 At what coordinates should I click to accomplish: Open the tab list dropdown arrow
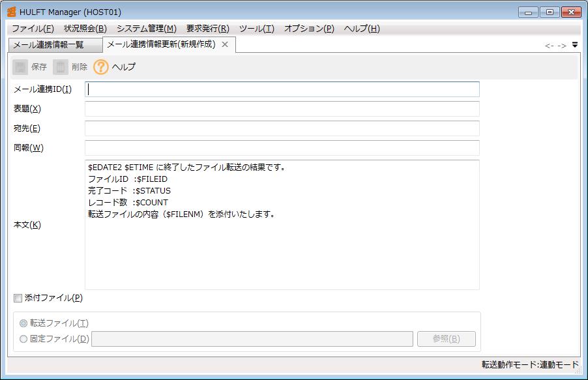[x=575, y=45]
